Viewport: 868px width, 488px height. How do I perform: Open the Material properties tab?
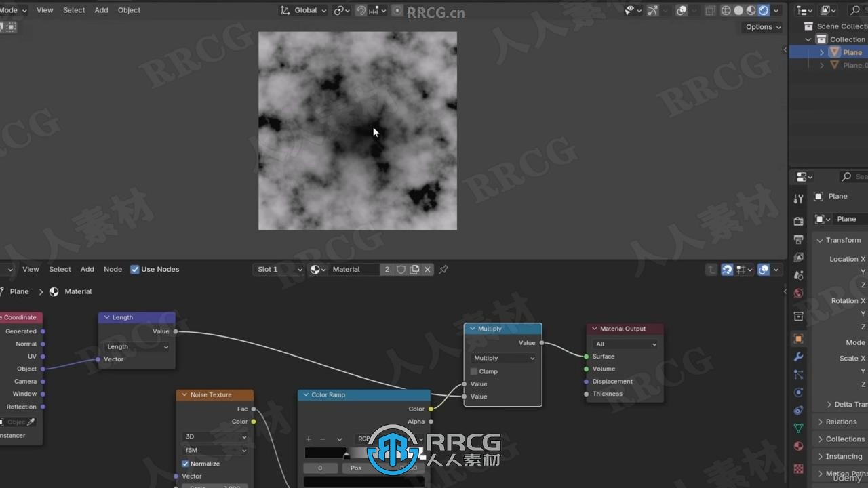tap(798, 446)
